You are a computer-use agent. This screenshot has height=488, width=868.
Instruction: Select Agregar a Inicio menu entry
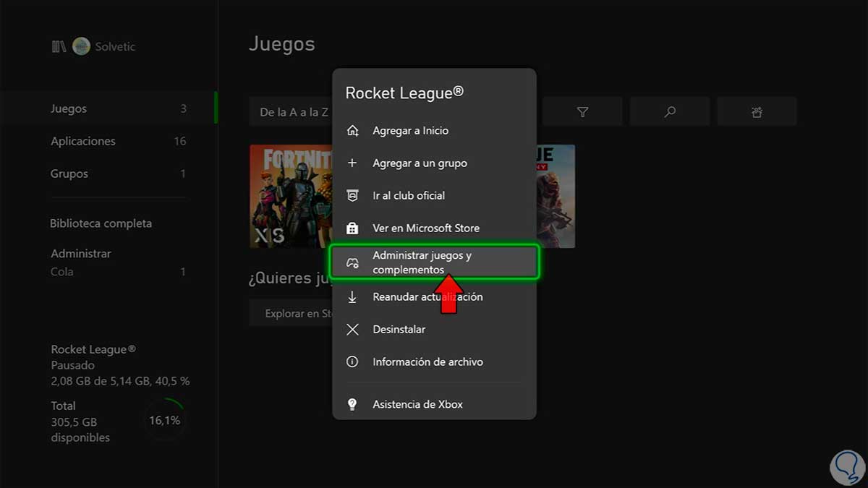434,131
